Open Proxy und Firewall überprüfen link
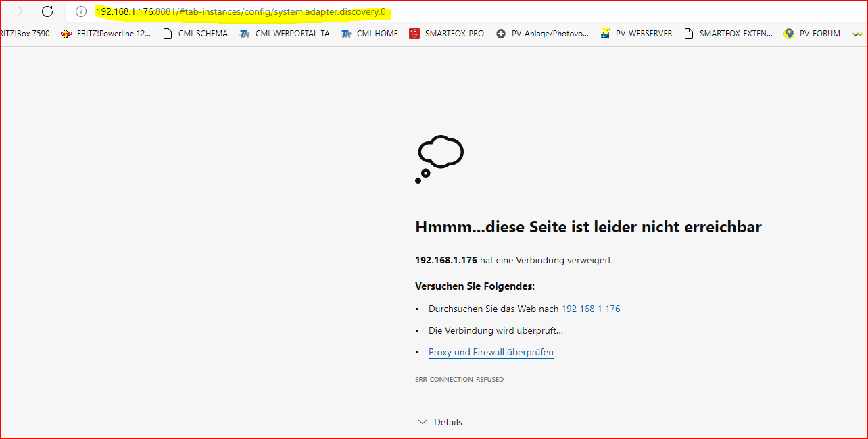Screen dimensions: 868x439 click(491, 352)
